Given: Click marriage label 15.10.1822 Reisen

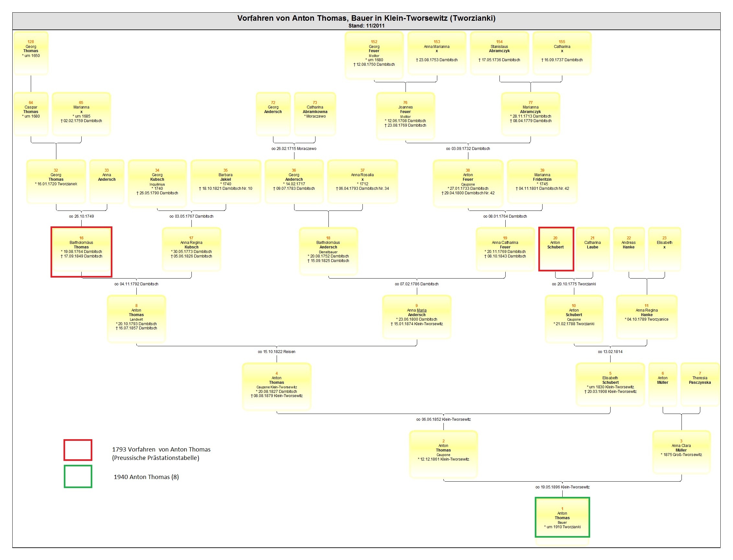Looking at the screenshot, I should point(276,352).
